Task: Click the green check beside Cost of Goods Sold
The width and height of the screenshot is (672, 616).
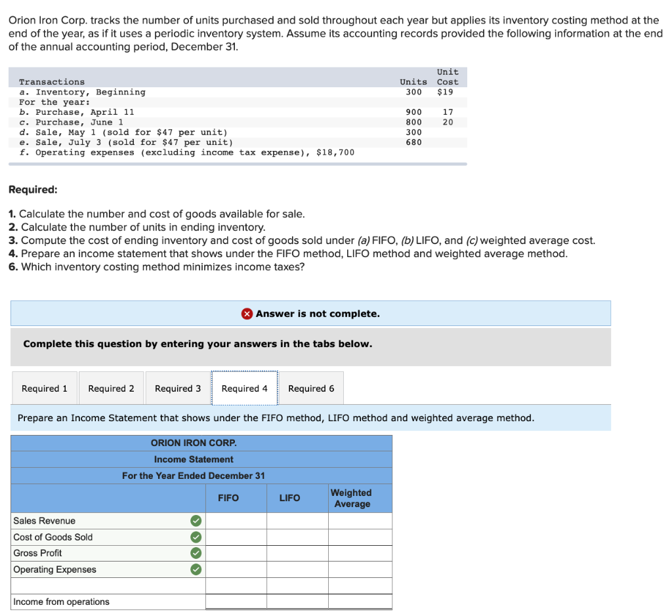Action: tap(196, 537)
